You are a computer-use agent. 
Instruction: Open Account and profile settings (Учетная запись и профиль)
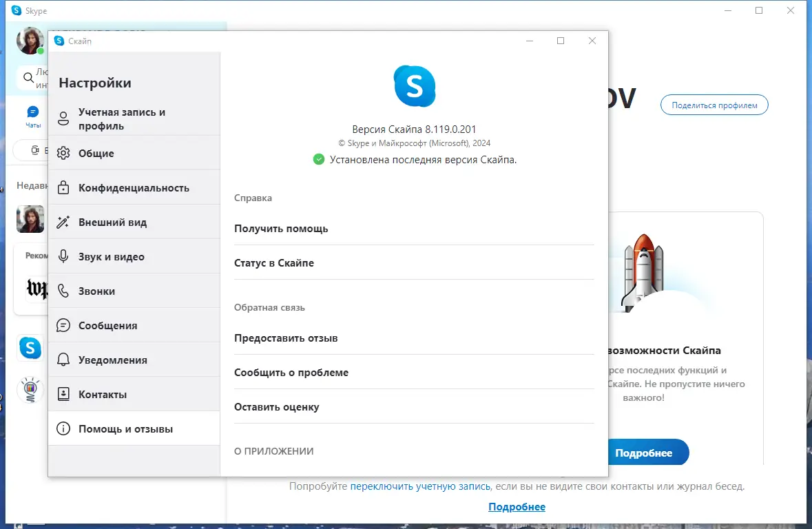(x=134, y=118)
